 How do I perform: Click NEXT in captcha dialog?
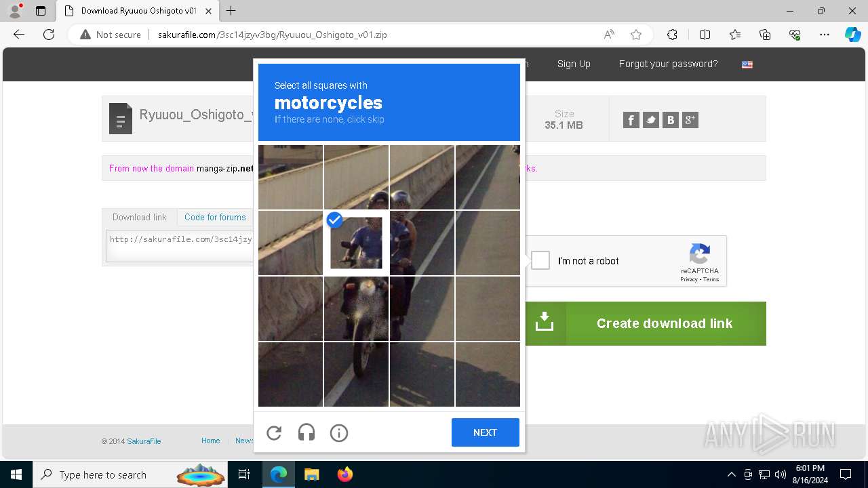(486, 432)
